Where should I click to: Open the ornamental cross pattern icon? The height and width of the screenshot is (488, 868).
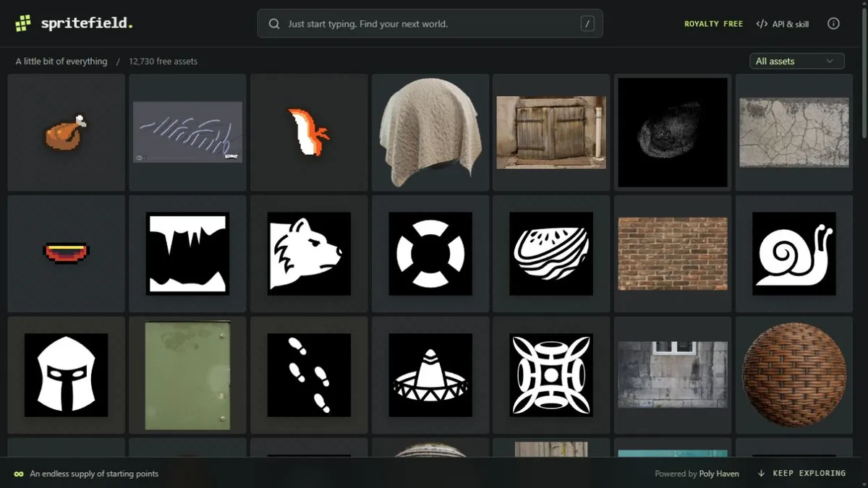pyautogui.click(x=551, y=374)
